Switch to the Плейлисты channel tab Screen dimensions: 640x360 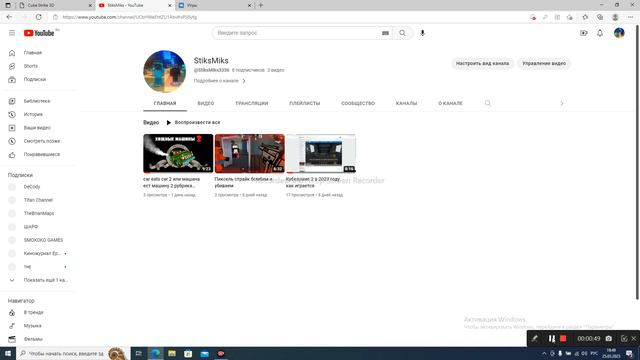click(x=304, y=103)
